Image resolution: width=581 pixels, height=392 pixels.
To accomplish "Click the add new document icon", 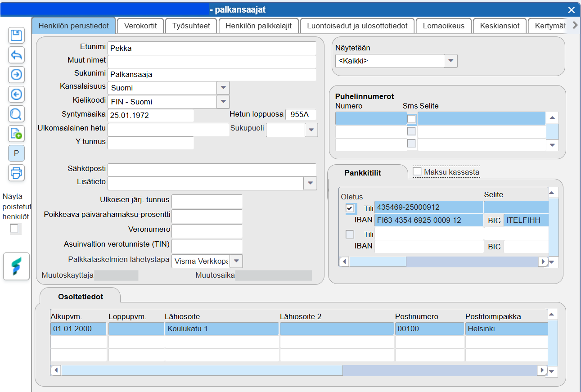I will (17, 134).
